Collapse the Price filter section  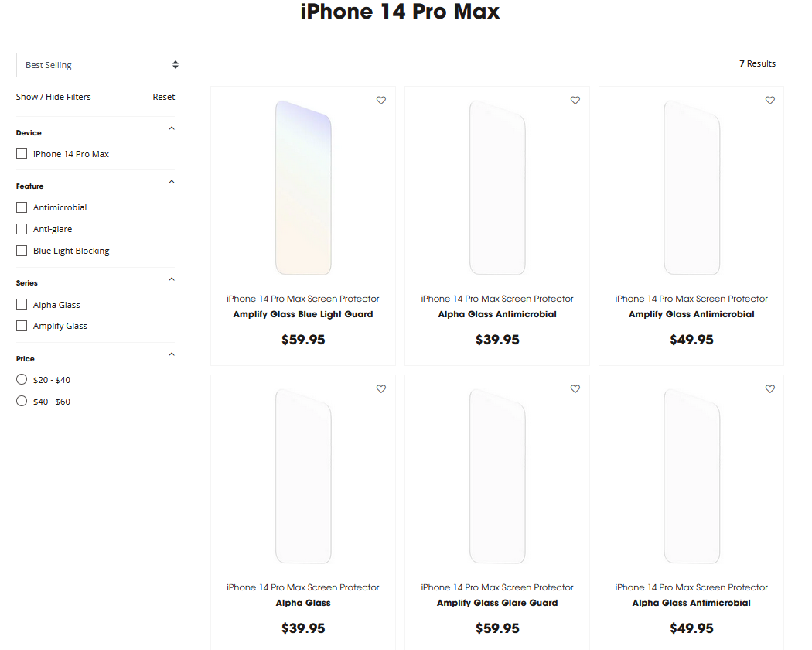click(171, 354)
